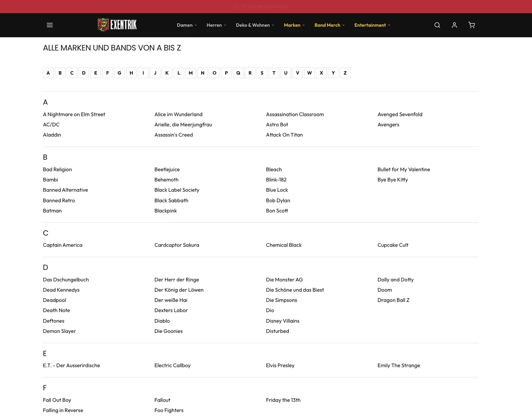Image resolution: width=532 pixels, height=419 pixels.
Task: Expand the Marken dropdown menu
Action: [x=294, y=25]
